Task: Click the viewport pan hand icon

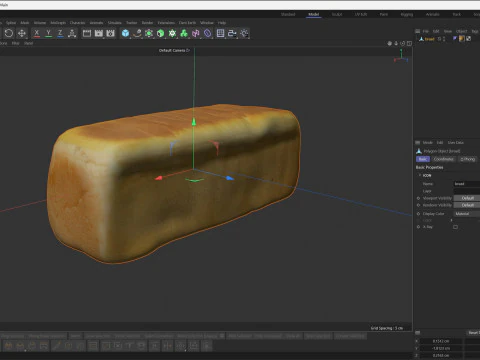Action: coord(389,43)
